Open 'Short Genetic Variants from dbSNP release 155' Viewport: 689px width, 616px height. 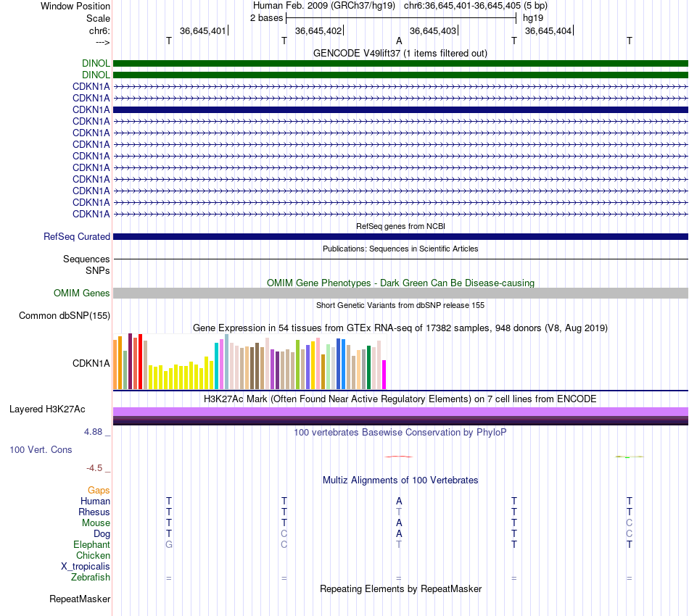(400, 305)
